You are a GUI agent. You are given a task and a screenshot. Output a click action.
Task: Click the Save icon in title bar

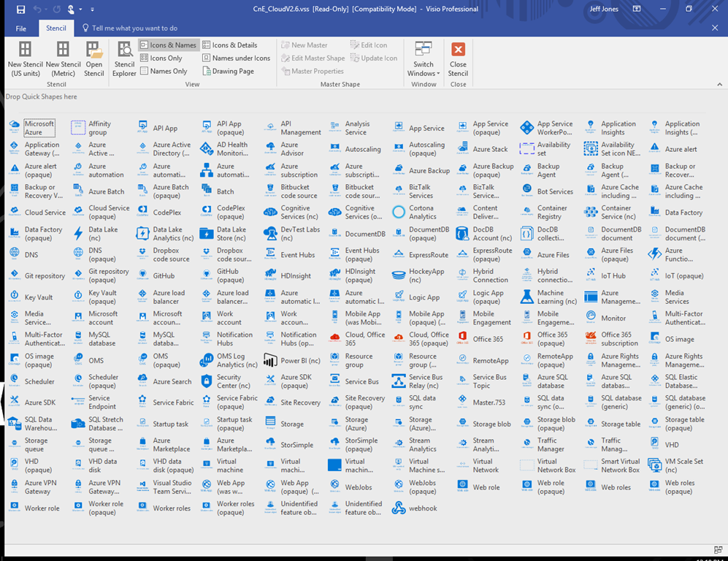20,9
